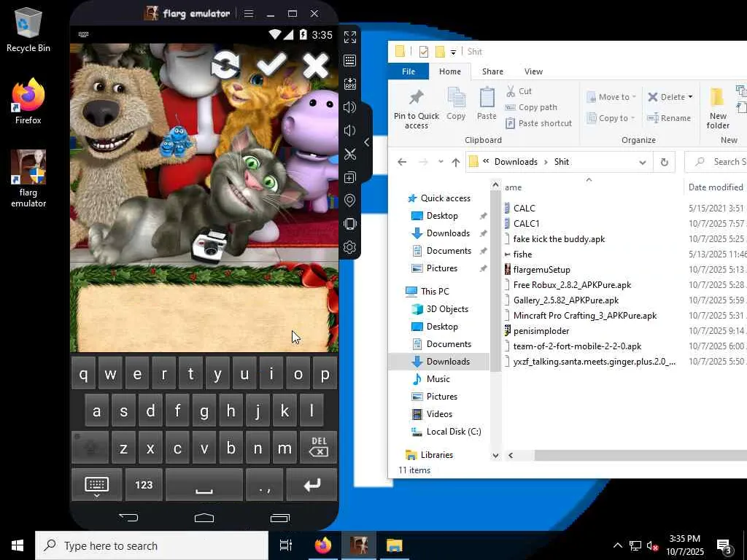This screenshot has width=747, height=560.
Task: Tap the DEL key on the keyboard
Action: coord(318,447)
